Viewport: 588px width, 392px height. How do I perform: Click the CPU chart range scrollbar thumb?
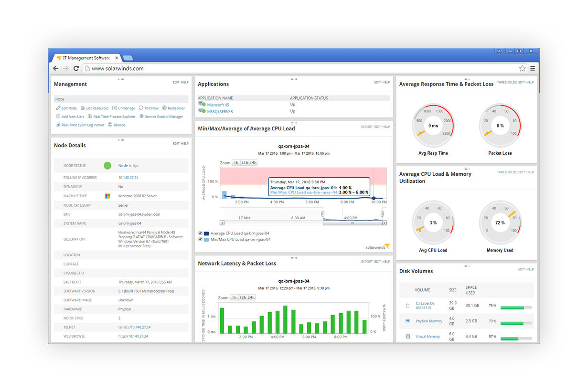353,223
